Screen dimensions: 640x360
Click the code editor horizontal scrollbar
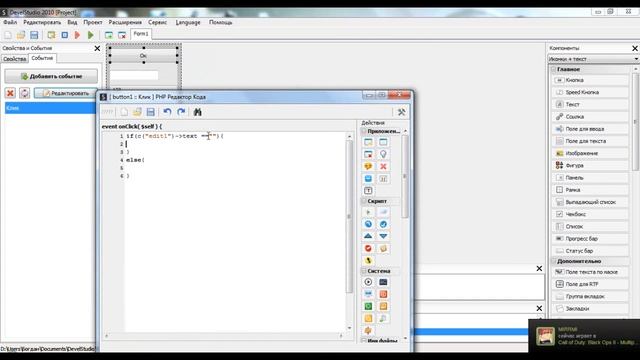click(x=224, y=336)
